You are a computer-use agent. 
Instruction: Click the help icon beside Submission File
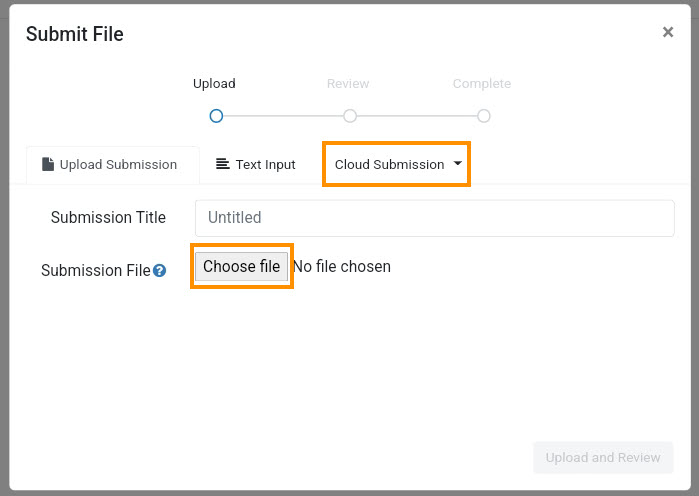(159, 271)
